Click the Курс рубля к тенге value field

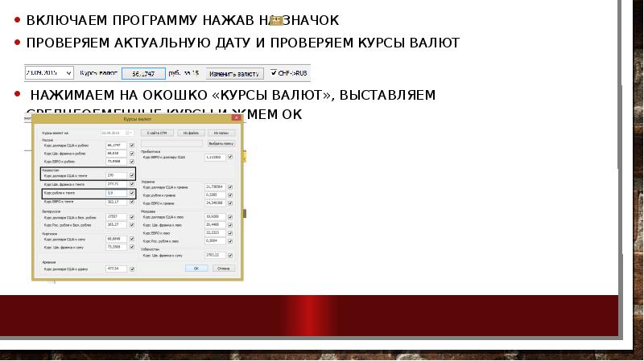pos(115,194)
